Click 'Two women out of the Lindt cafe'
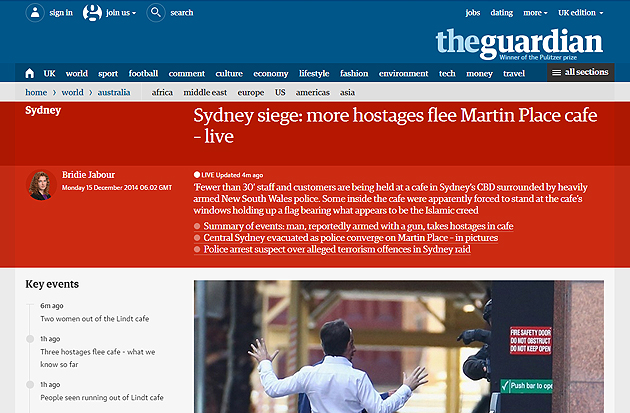Viewport: 630px width, 413px height. [x=94, y=319]
